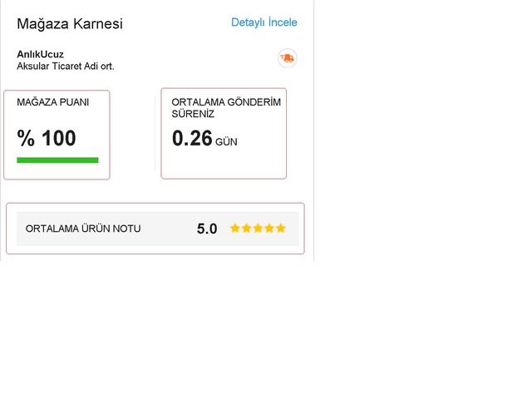Click the third yellow rating star
The width and height of the screenshot is (532, 399).
[258, 228]
